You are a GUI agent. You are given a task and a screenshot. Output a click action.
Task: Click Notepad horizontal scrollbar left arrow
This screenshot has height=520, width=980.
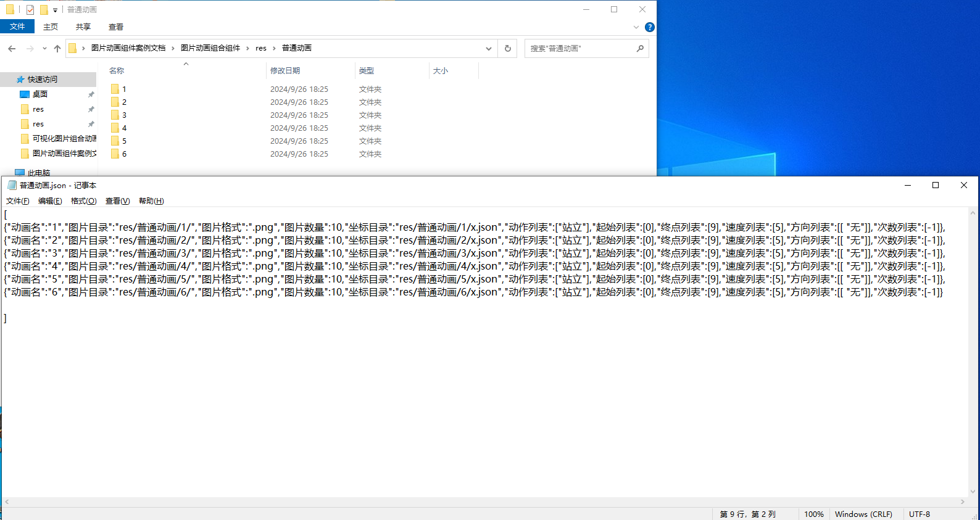(7, 502)
